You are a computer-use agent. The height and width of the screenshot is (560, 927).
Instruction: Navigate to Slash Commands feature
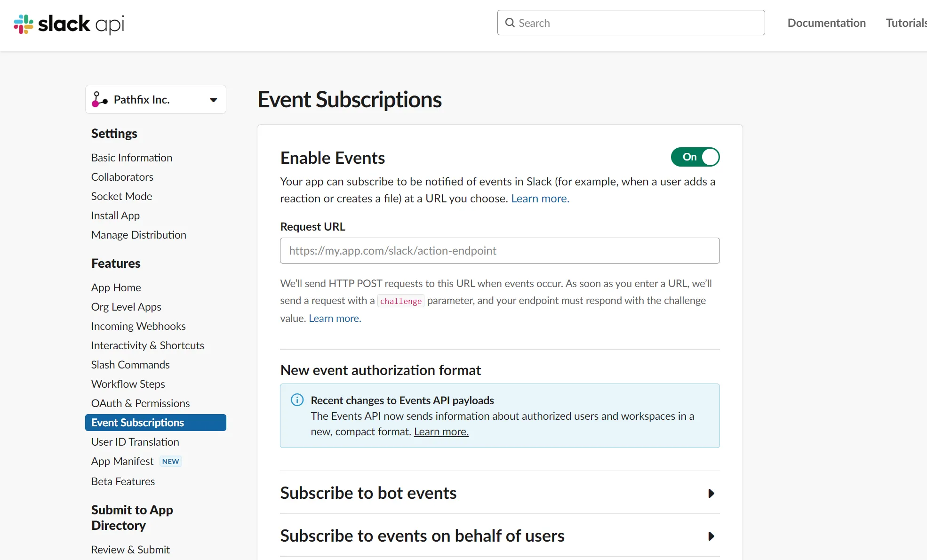tap(130, 365)
